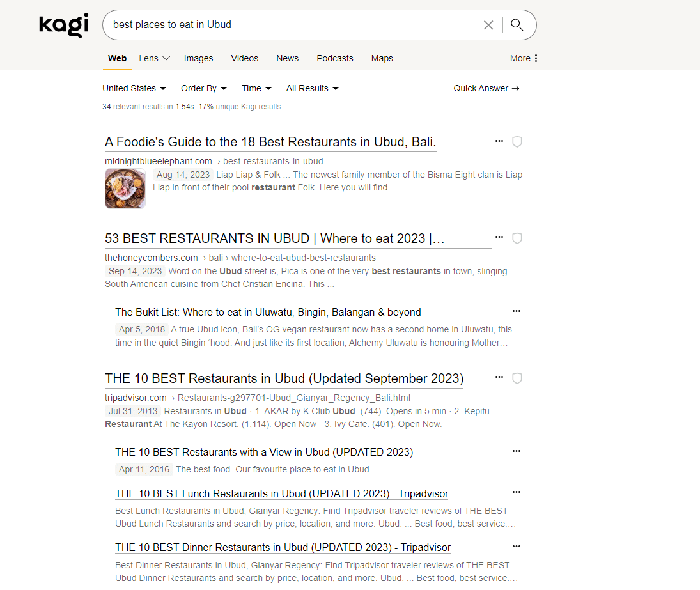Image resolution: width=700 pixels, height=590 pixels.
Task: Open the All Results dropdown
Action: pos(312,88)
